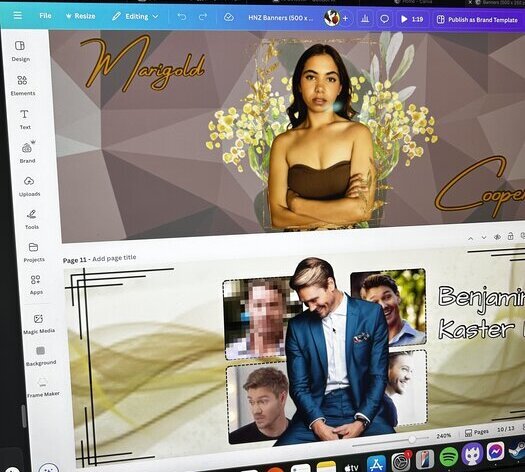Open the Apps panel
Viewport: 525px width, 472px height.
coord(36,285)
